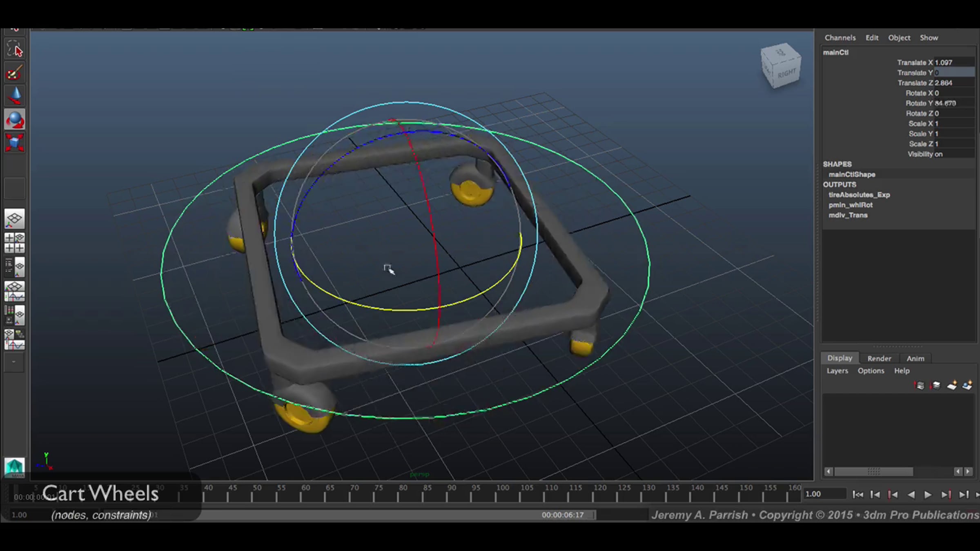The height and width of the screenshot is (551, 980).
Task: Open the Channels menu
Action: (840, 38)
